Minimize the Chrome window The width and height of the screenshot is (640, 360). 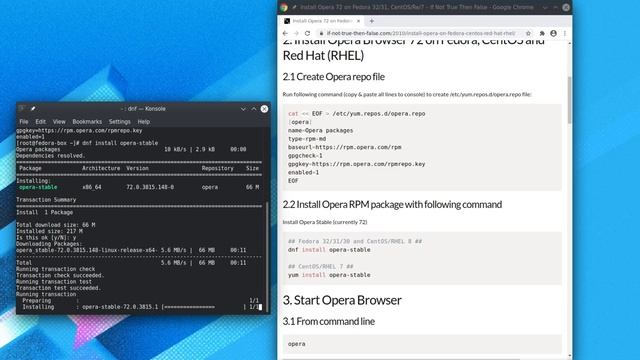click(x=545, y=7)
